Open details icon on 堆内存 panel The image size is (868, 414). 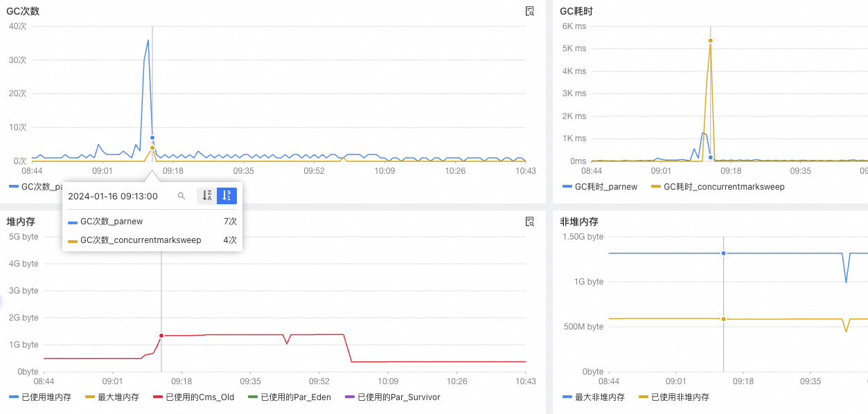click(x=530, y=222)
